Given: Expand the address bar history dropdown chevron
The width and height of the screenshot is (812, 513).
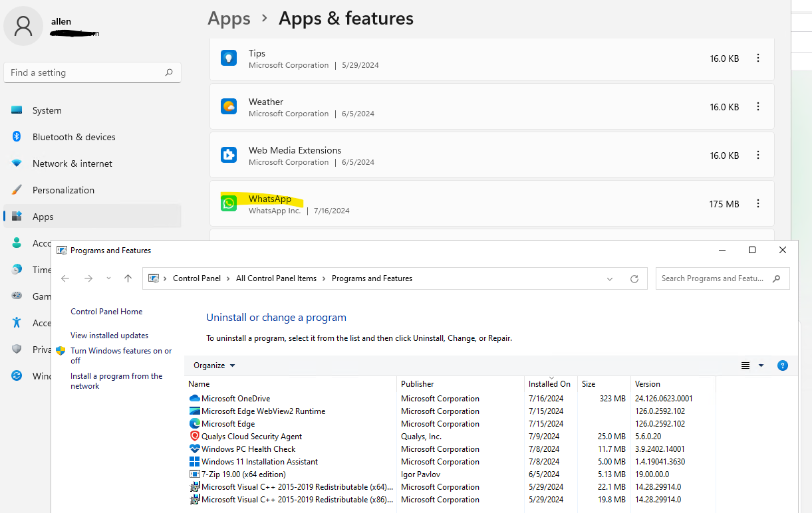Looking at the screenshot, I should click(x=610, y=279).
